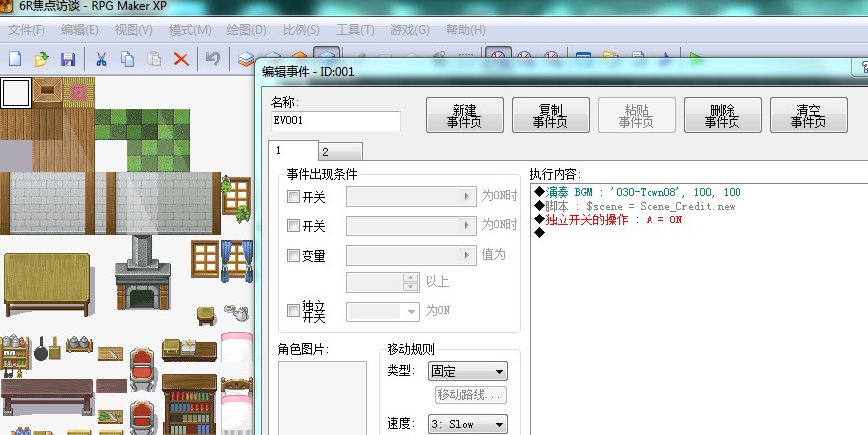Viewport: 868px width, 435px height.
Task: Pick the blue-curtained window tile
Action: coord(237,260)
